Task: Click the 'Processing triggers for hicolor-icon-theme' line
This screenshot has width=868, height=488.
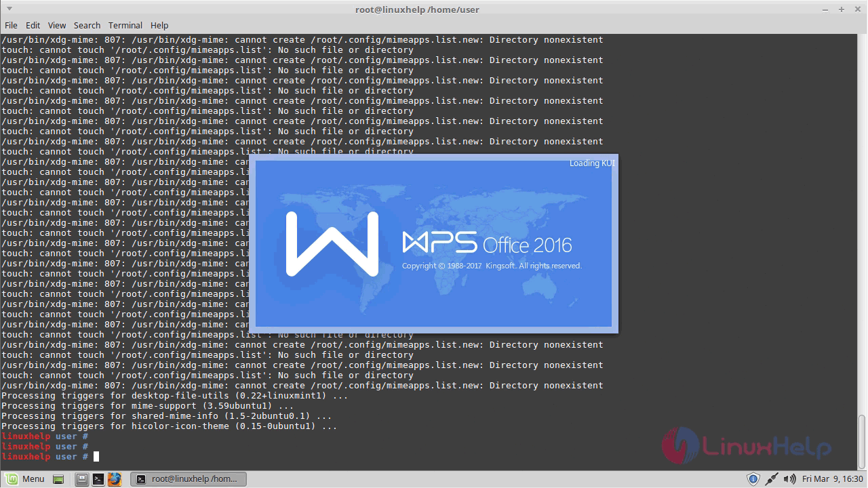Action: (170, 426)
